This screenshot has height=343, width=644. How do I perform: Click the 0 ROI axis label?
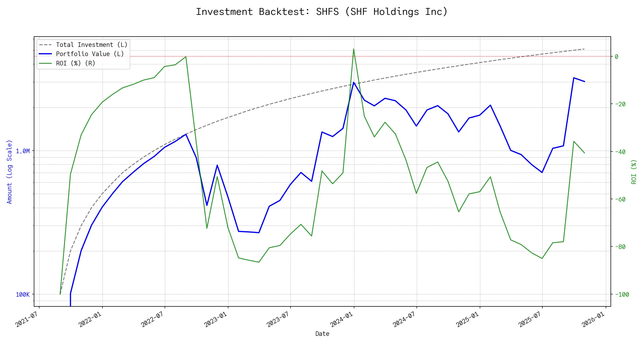pyautogui.click(x=617, y=57)
